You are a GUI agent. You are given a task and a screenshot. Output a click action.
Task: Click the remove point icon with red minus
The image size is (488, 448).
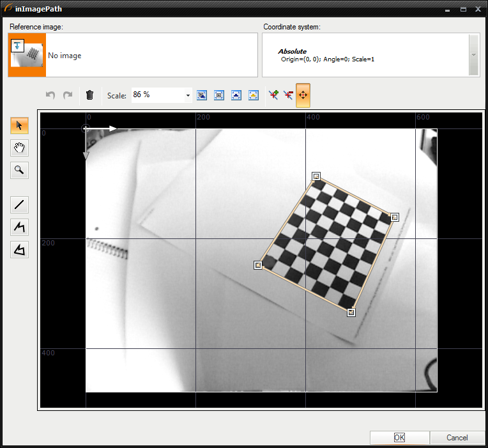(288, 95)
